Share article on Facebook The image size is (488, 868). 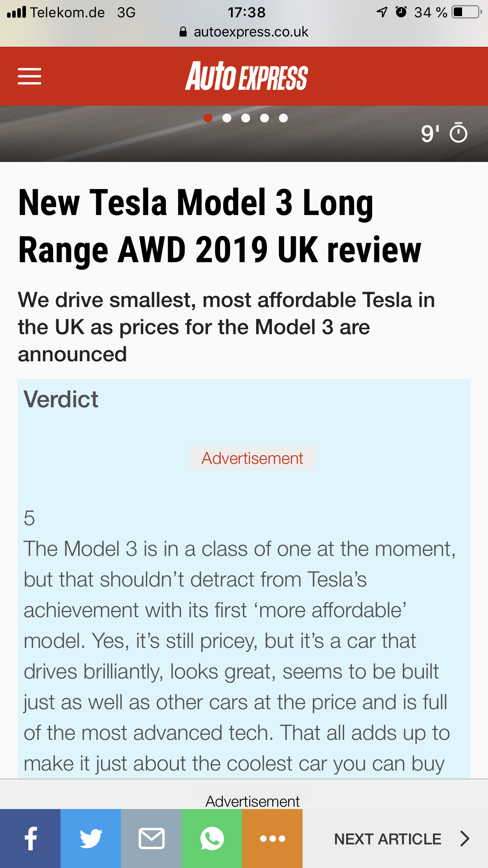pyautogui.click(x=30, y=839)
